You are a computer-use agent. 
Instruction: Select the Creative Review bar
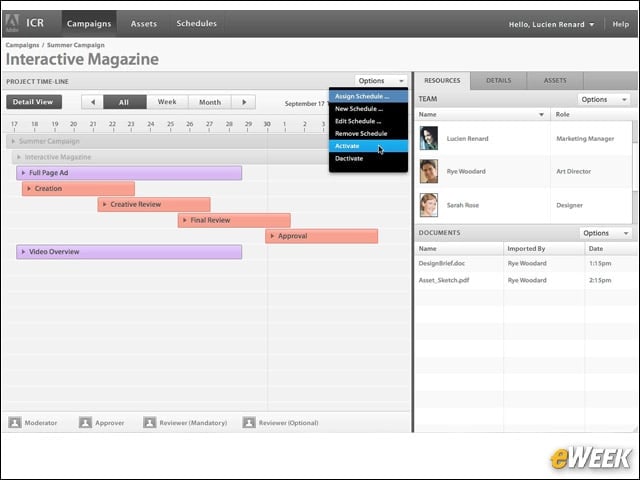click(154, 204)
